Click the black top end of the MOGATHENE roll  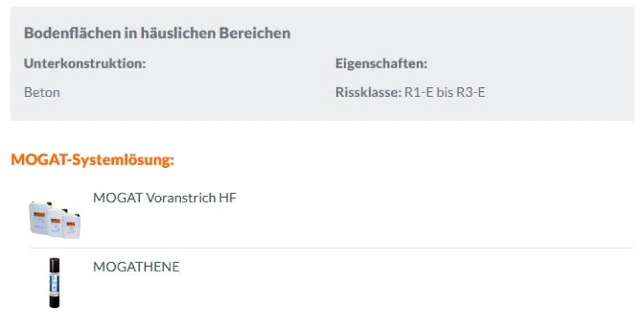(54, 264)
